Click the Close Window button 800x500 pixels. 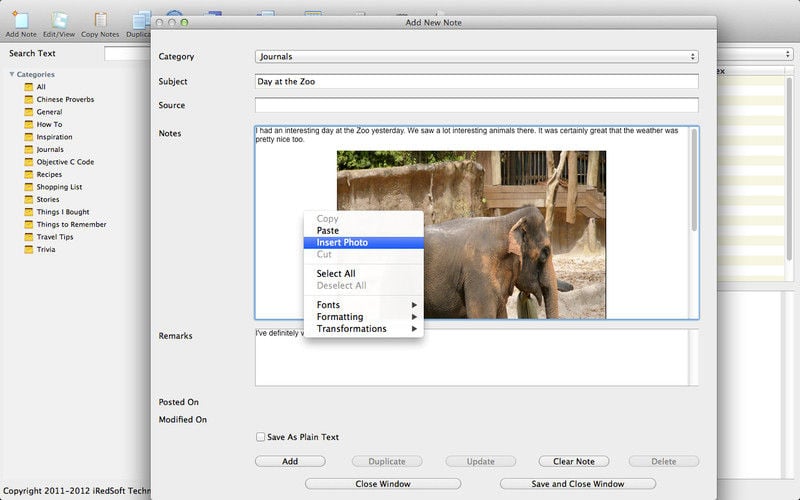[x=383, y=484]
